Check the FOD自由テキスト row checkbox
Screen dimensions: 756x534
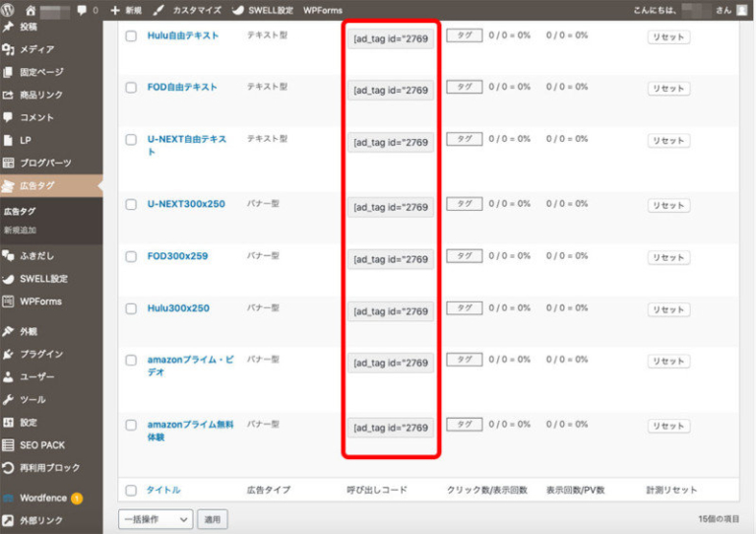point(131,88)
